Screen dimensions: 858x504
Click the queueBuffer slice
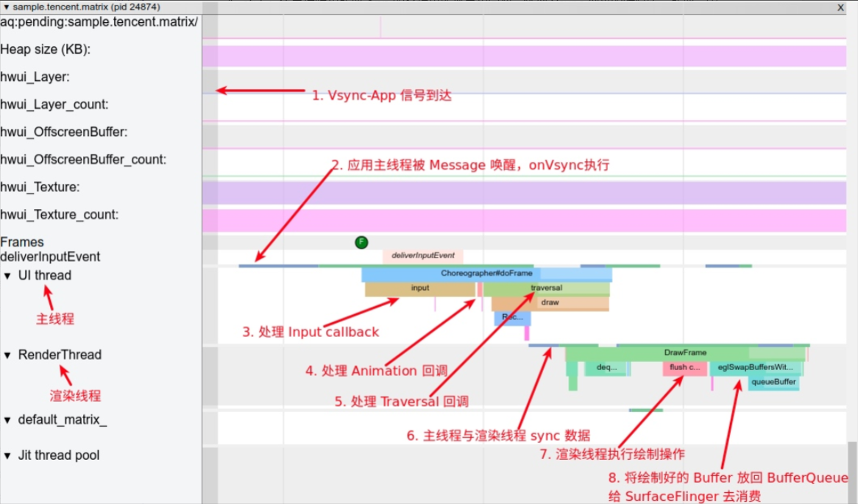[773, 382]
